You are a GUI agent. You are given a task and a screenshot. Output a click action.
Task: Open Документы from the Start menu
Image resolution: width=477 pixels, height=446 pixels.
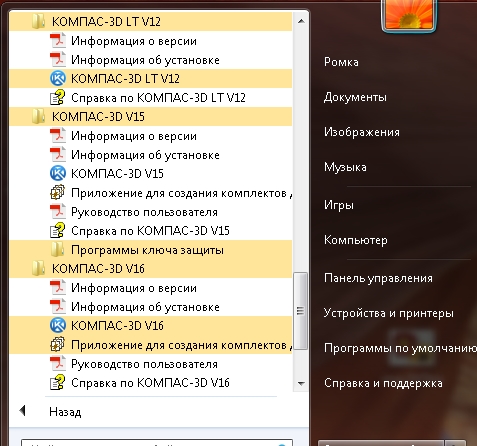(x=355, y=97)
